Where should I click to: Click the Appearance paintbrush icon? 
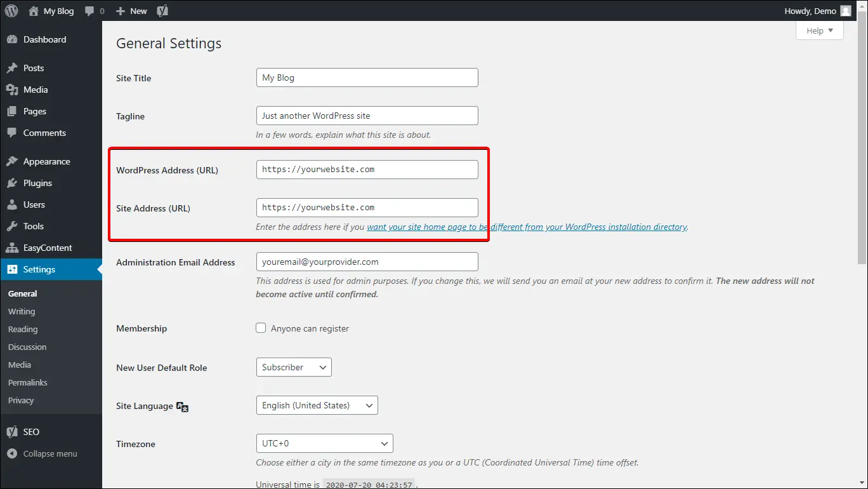point(12,161)
